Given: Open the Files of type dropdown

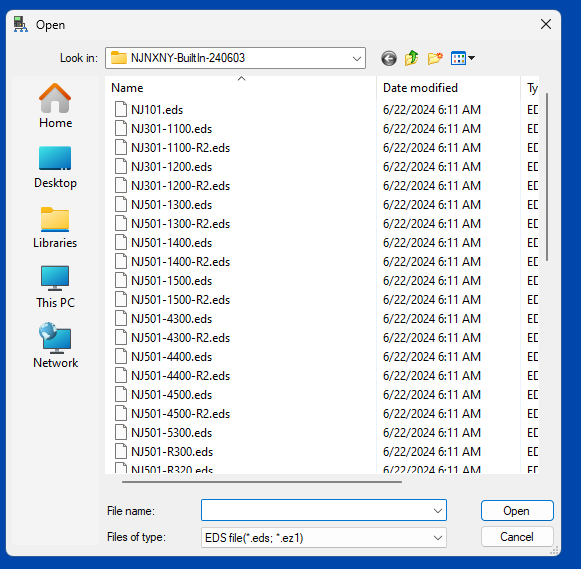Looking at the screenshot, I should 323,538.
